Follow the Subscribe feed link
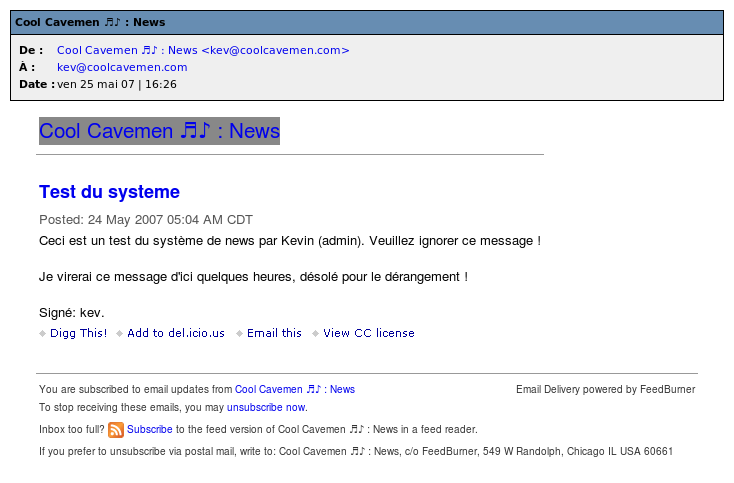The height and width of the screenshot is (483, 734). (150, 430)
